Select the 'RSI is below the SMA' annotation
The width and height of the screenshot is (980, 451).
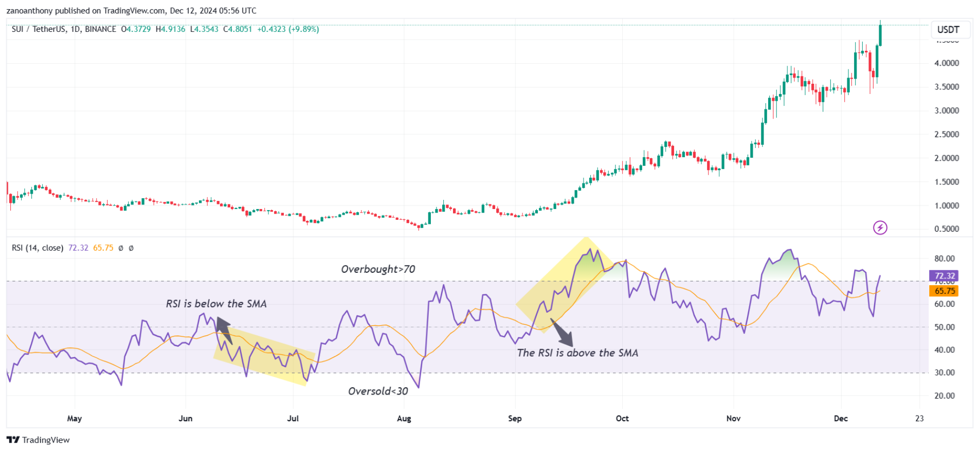click(216, 304)
